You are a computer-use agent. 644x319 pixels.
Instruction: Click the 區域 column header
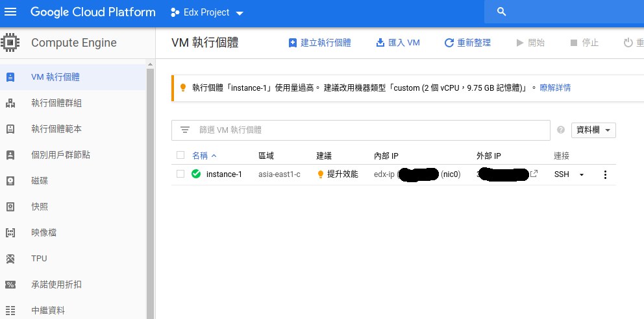coord(266,156)
